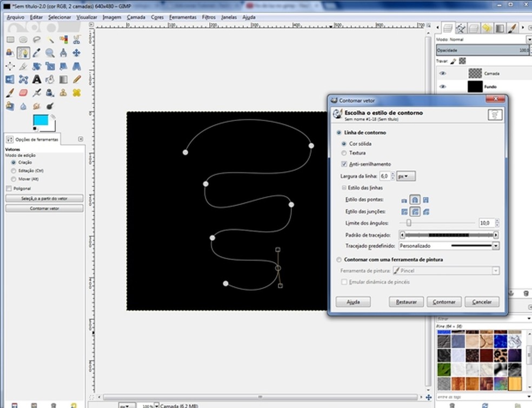The image size is (532, 408).
Task: Uncheck the Anti-serrilhamento checkbox
Action: (344, 164)
